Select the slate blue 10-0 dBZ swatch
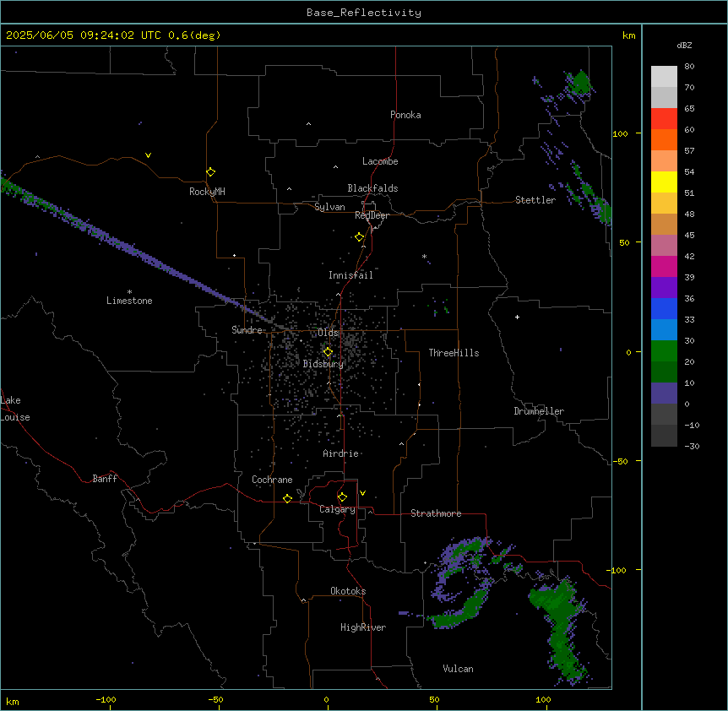Screen dimensions: 728x711 [x=664, y=393]
